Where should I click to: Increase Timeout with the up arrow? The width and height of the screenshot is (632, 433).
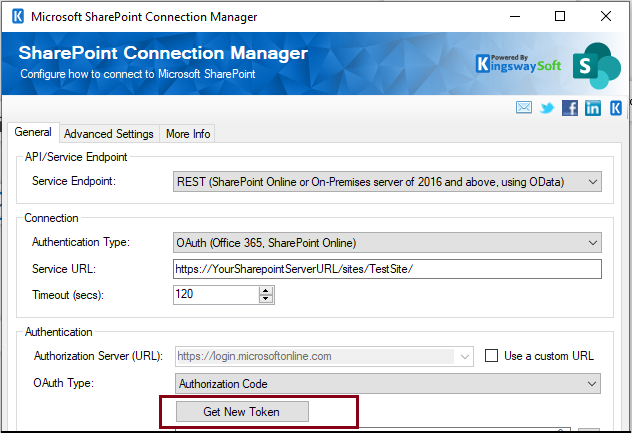[x=266, y=291]
